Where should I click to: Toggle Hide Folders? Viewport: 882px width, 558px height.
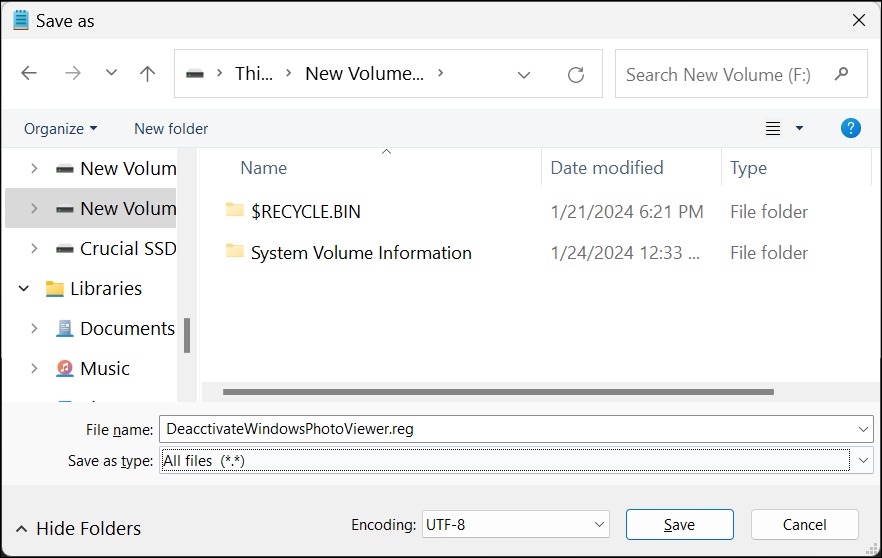coord(78,529)
